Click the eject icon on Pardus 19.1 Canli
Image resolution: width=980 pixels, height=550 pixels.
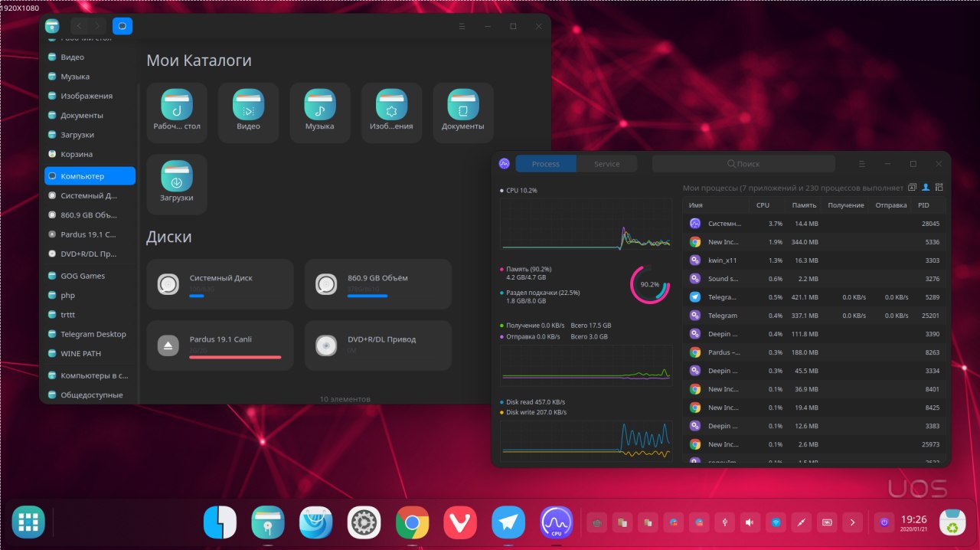168,345
